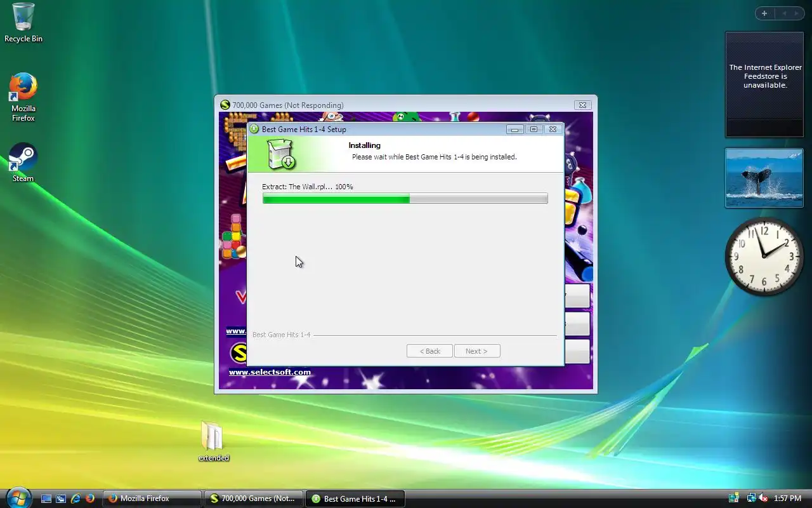The width and height of the screenshot is (812, 508).
Task: Open the Windows Start orb
Action: tap(18, 498)
